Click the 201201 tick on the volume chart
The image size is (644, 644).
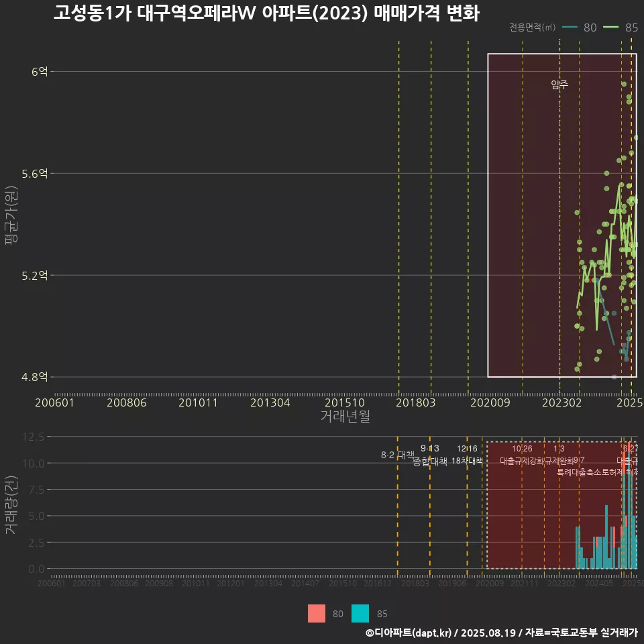230,583
